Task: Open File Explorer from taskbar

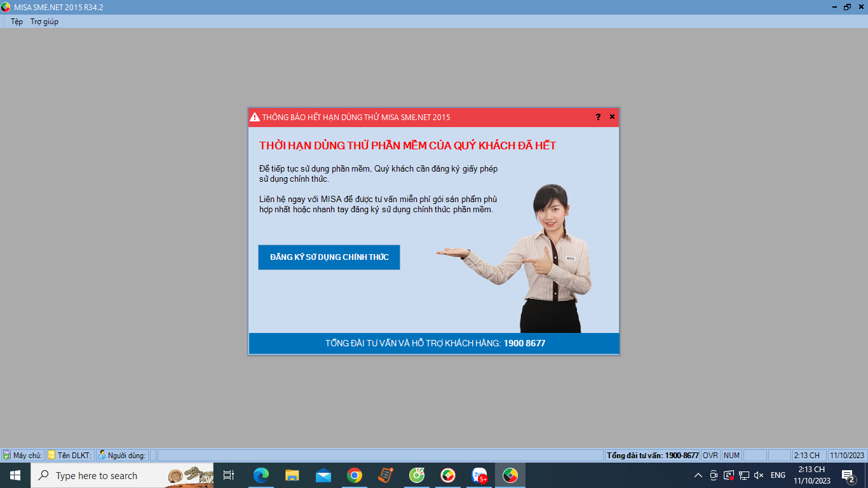Action: pos(292,475)
